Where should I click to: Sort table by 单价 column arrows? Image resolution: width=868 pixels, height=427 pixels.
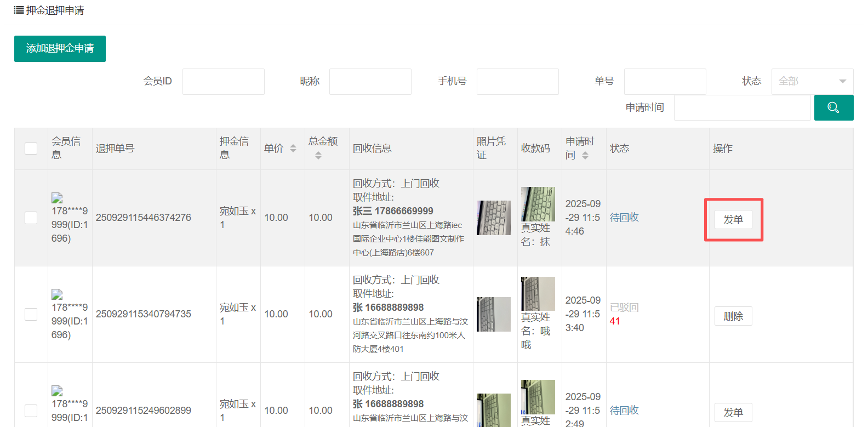pos(293,149)
